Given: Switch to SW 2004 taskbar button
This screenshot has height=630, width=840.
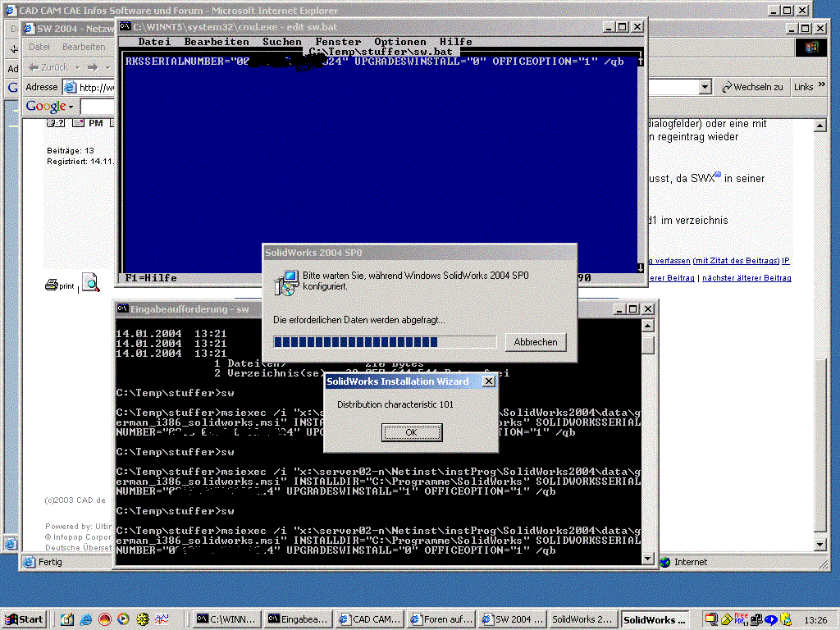Looking at the screenshot, I should point(512,619).
